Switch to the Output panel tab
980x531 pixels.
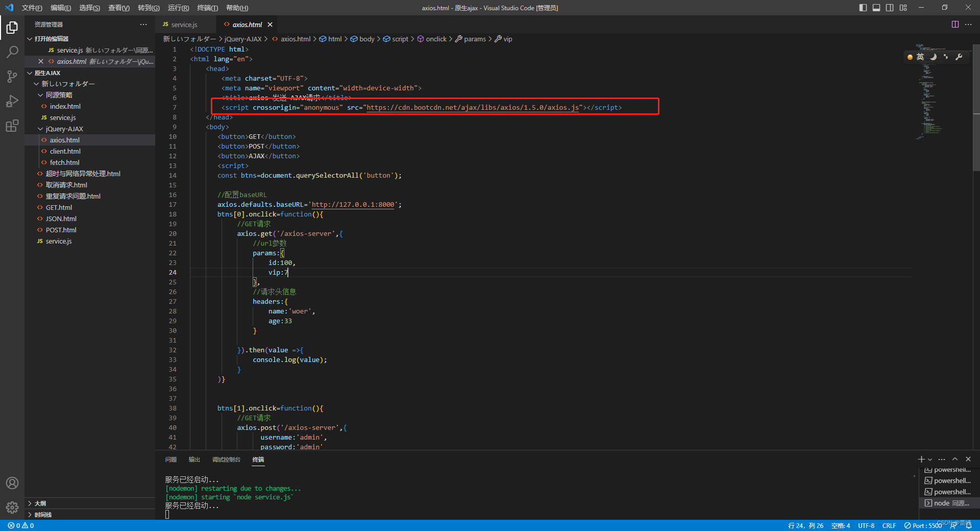coord(194,460)
